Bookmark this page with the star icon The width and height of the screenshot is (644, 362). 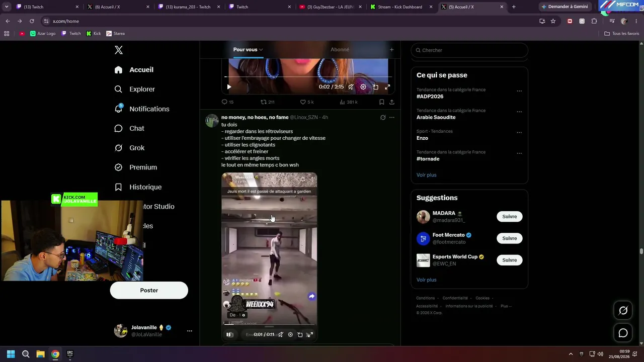point(553,21)
